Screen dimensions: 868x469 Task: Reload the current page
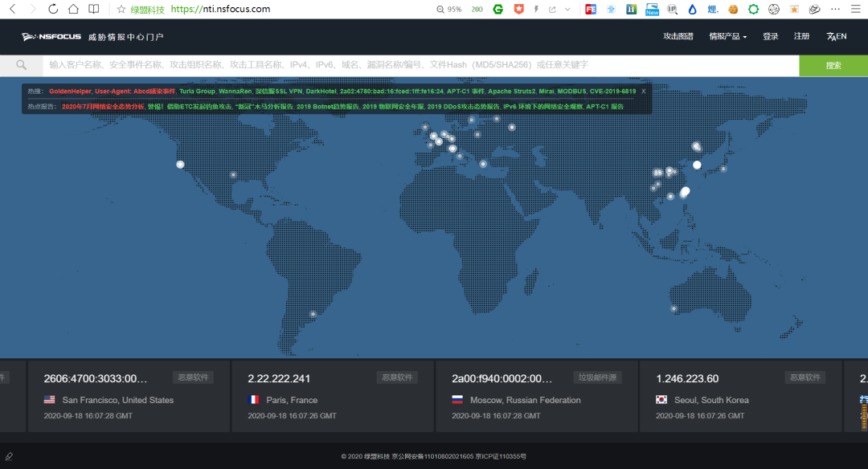point(53,9)
